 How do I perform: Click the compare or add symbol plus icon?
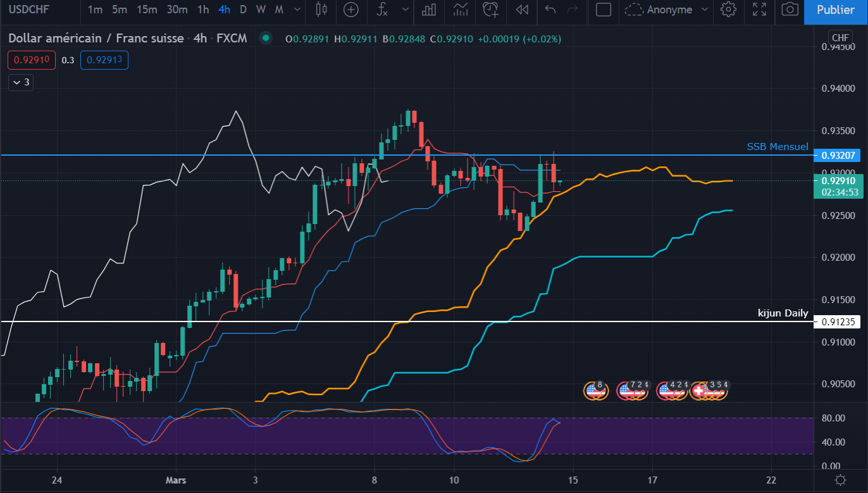[350, 9]
